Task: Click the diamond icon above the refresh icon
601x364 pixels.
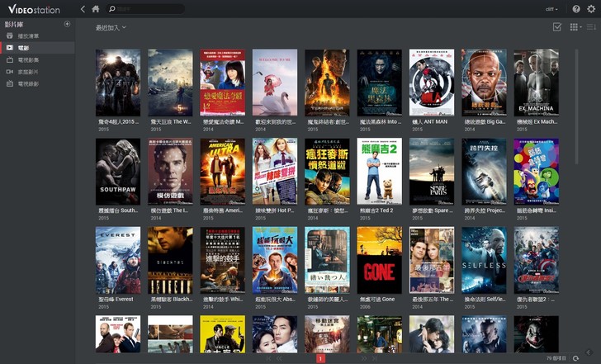Action: [589, 352]
